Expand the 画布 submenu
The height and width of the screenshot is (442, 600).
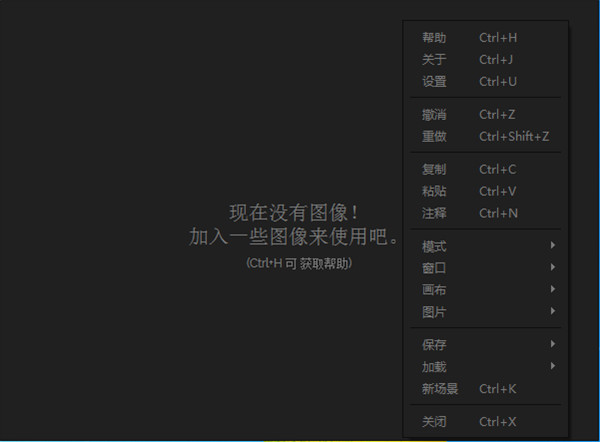[486, 290]
